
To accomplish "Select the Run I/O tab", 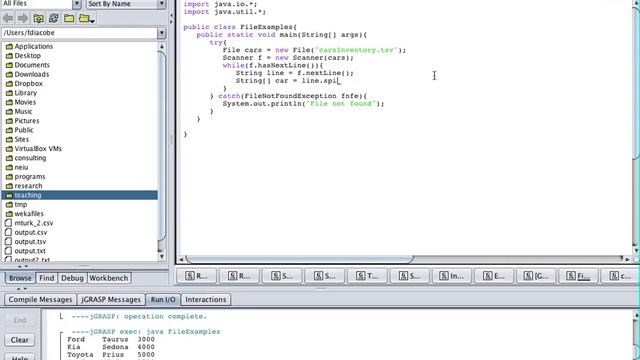I will point(163,300).
